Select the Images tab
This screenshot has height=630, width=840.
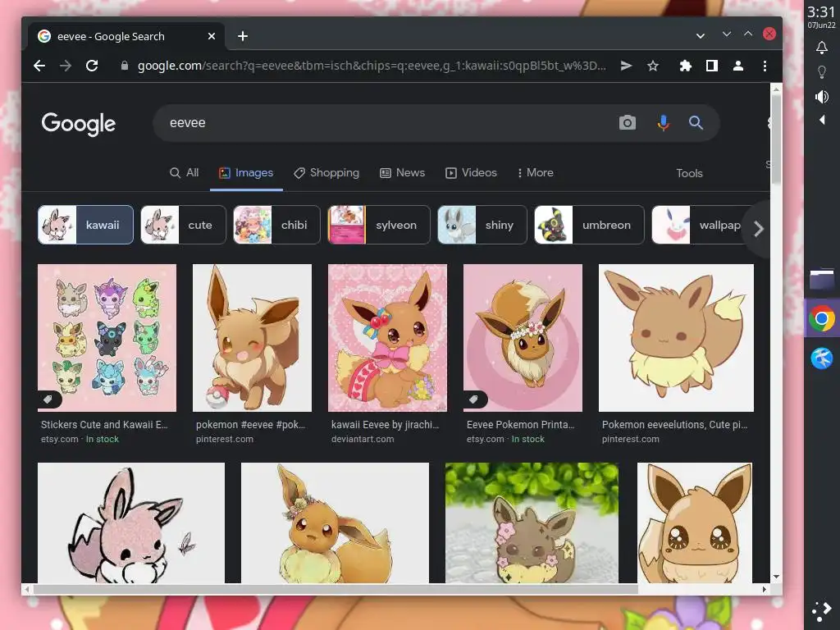click(x=246, y=173)
